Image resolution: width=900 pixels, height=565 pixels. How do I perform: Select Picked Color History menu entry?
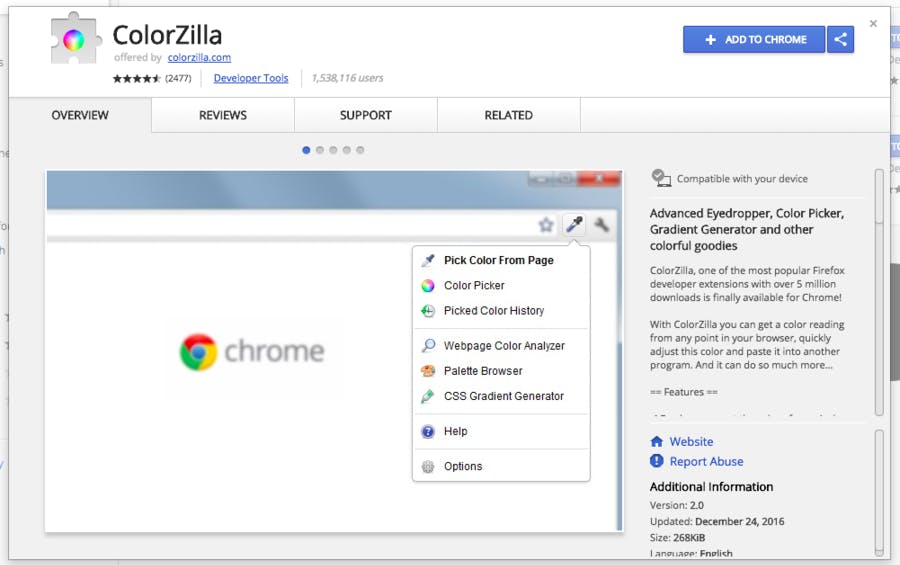494,311
